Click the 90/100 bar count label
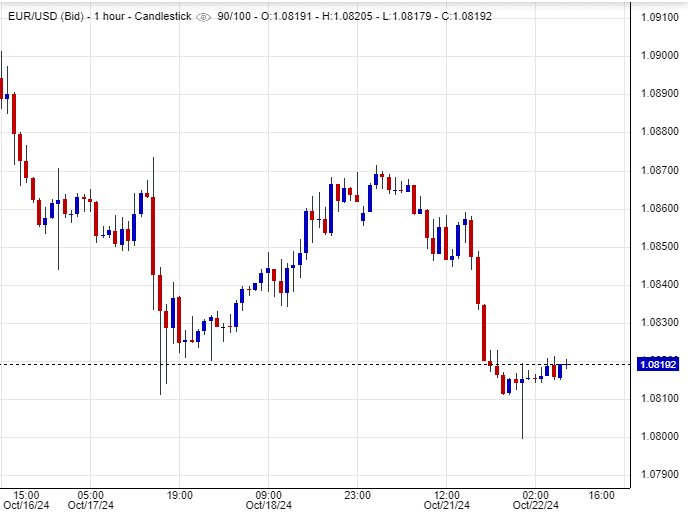The image size is (688, 512). pyautogui.click(x=237, y=16)
